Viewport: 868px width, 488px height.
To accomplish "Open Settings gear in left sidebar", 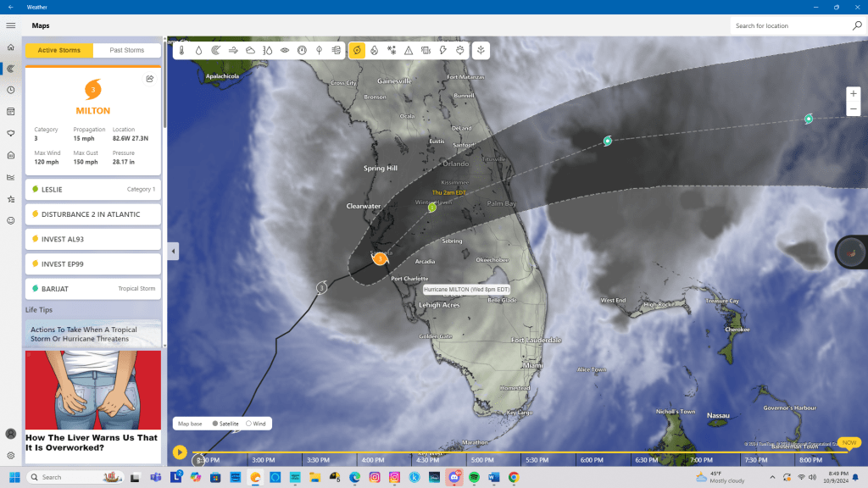I will pyautogui.click(x=11, y=455).
